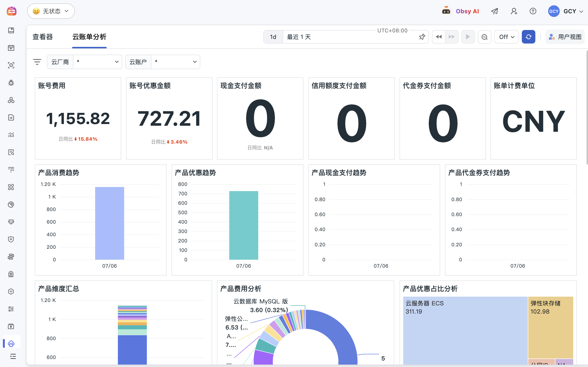The width and height of the screenshot is (588, 367).
Task: Click the 云服务器 ECS treemap block
Action: [x=465, y=330]
